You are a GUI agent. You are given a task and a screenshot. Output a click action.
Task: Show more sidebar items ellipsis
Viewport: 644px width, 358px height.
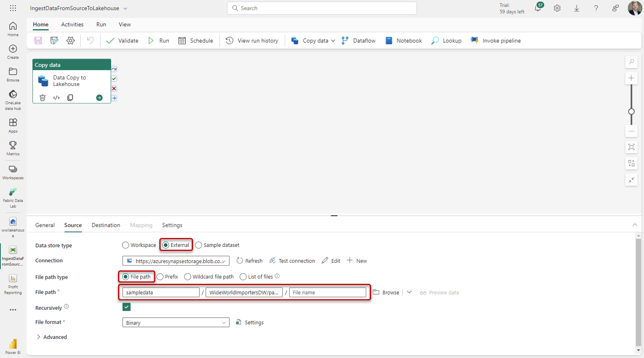[13, 310]
